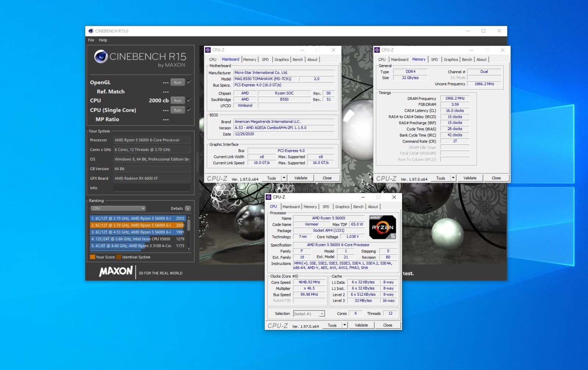Select ranking row 3 at 4.53 GHz
This screenshot has height=370, width=588.
138,232
